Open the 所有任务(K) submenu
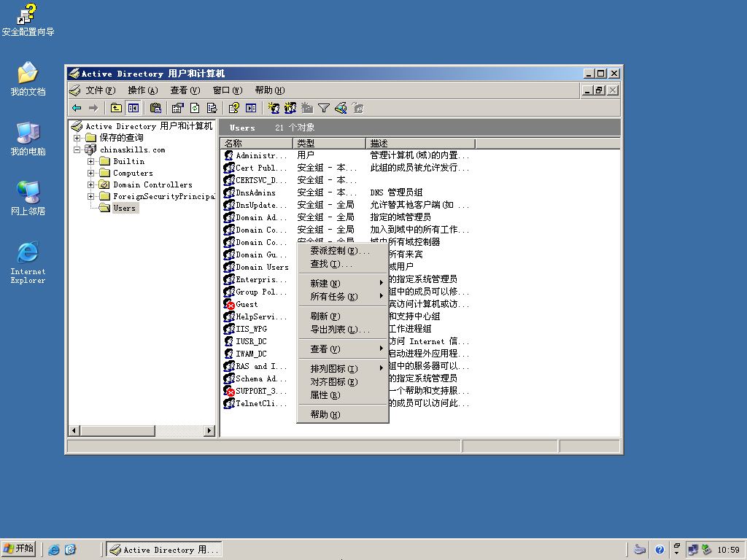Image resolution: width=747 pixels, height=560 pixels. coord(343,297)
